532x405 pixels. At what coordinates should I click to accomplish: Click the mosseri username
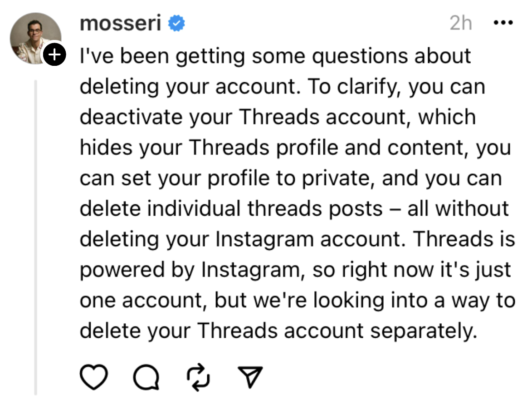120,23
